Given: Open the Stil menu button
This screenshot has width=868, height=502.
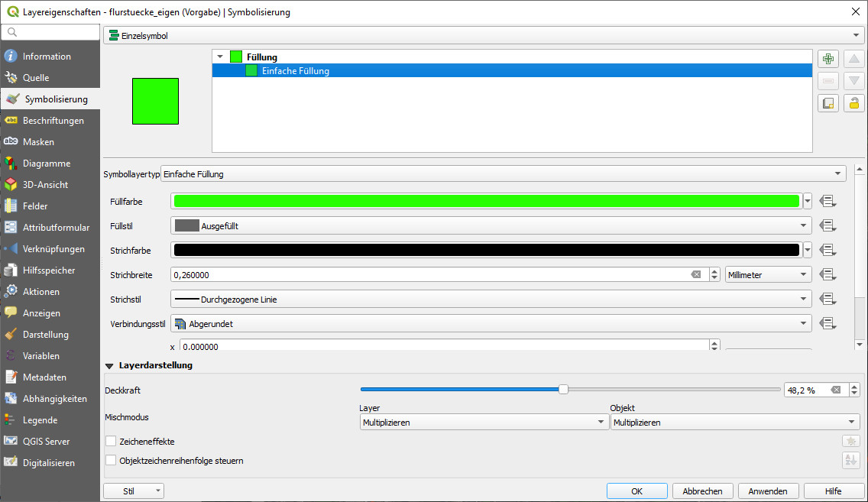Looking at the screenshot, I should click(134, 491).
